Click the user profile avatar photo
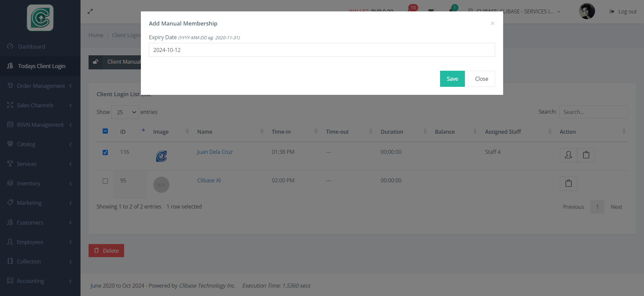The height and width of the screenshot is (296, 644). click(587, 11)
